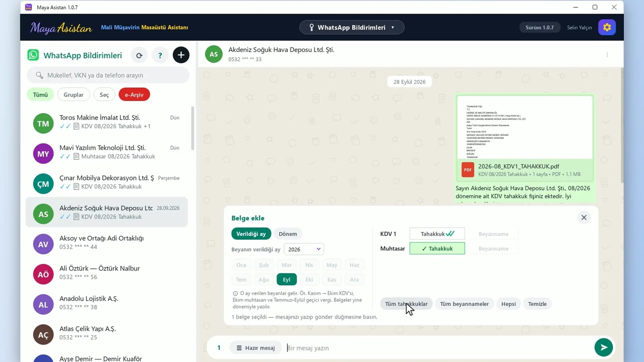Open the year 2026 dropdown

[x=304, y=249]
